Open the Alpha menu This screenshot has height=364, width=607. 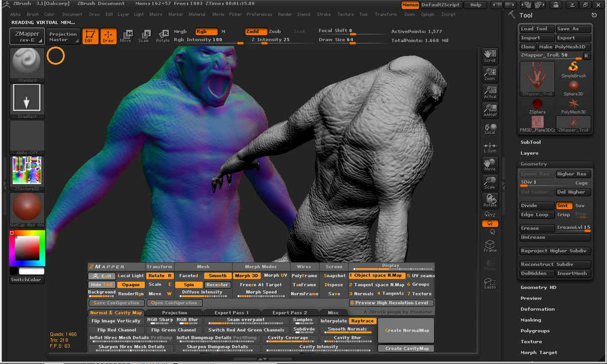pos(15,14)
